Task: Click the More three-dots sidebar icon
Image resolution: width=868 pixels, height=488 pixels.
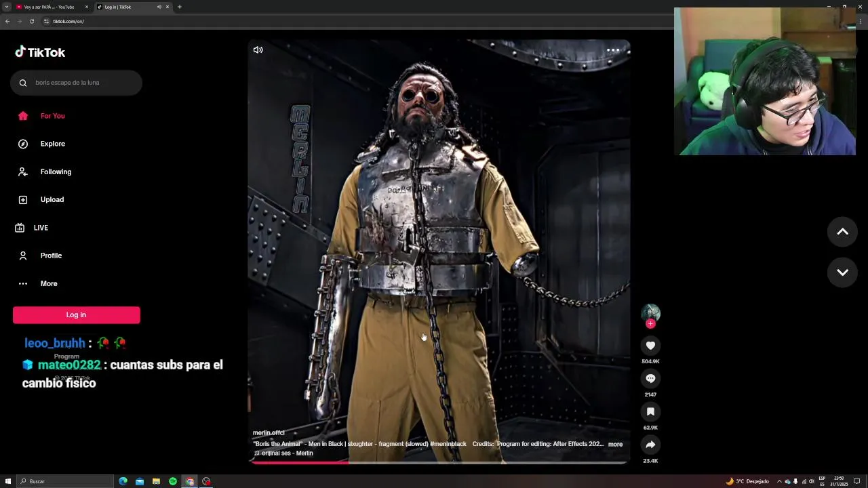Action: (23, 283)
